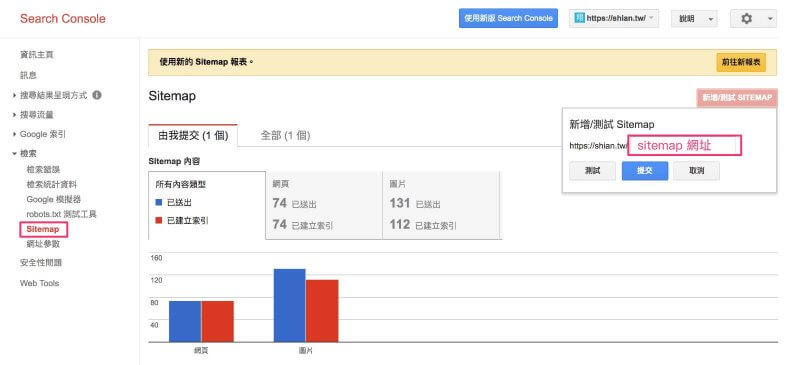Viewport: 800px width, 365px height.
Task: Open 安全性問題 in the sidebar
Action: (x=41, y=262)
